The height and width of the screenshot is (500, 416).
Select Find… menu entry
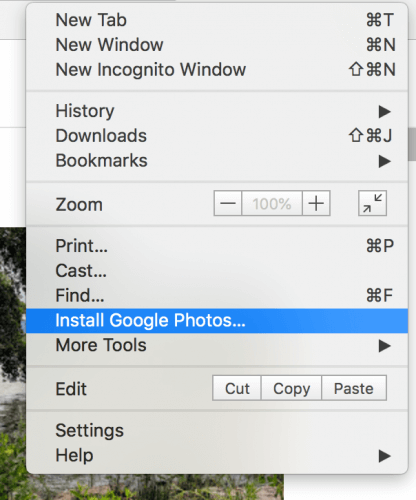pos(217,296)
